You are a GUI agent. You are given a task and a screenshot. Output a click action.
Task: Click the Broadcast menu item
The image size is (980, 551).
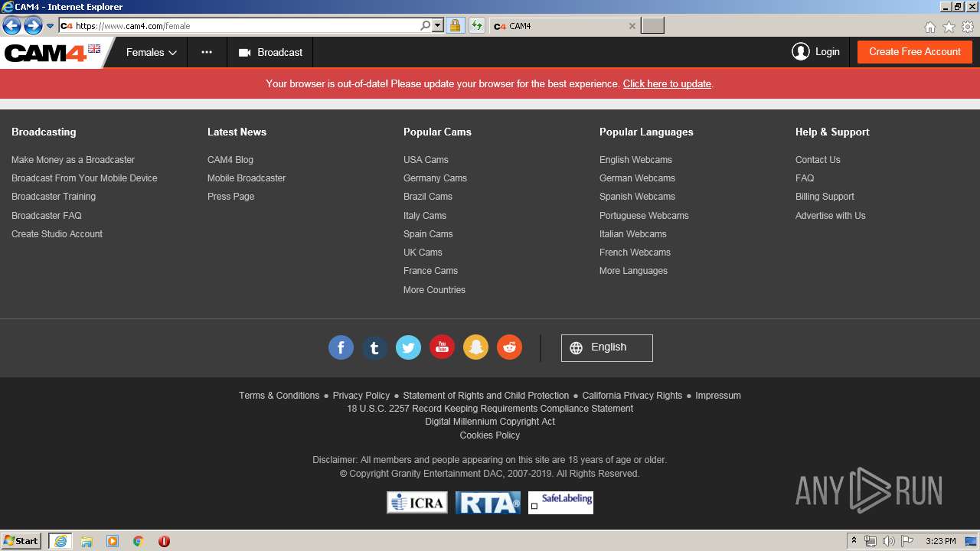[270, 53]
